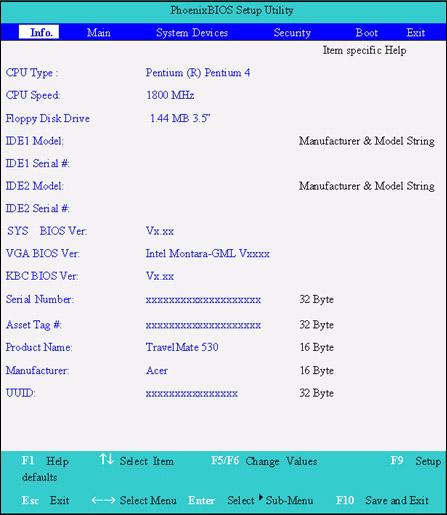Screen dimensions: 447x515
Task: Click the Intel Montara-GML Vxxxx value
Action: pos(208,254)
